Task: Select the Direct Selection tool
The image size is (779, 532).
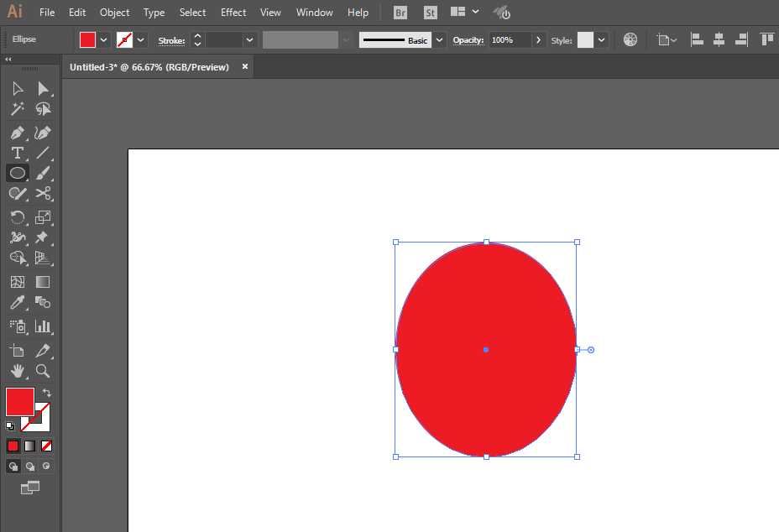Action: click(43, 89)
